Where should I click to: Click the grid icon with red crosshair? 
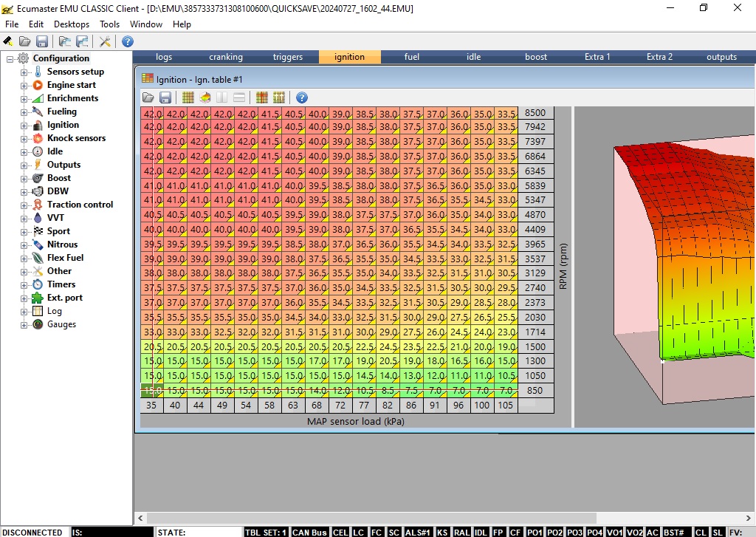262,98
